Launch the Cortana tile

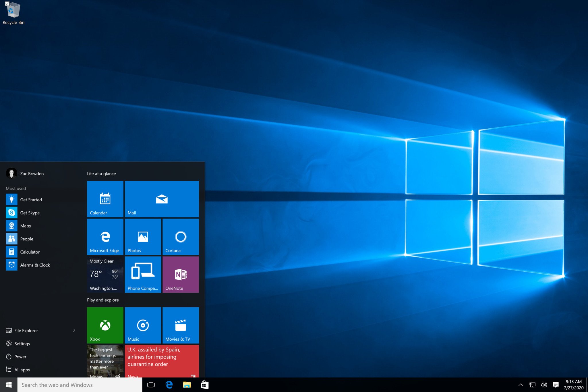point(180,237)
